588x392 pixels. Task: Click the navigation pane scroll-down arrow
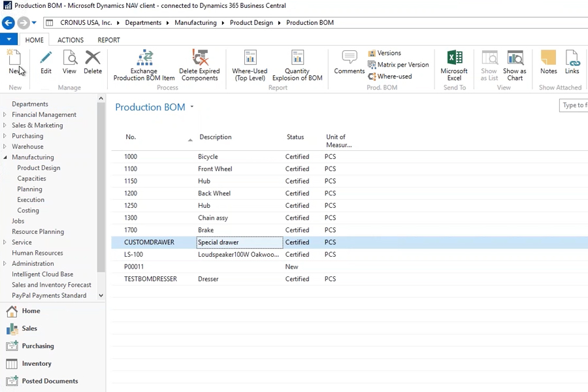click(x=101, y=295)
